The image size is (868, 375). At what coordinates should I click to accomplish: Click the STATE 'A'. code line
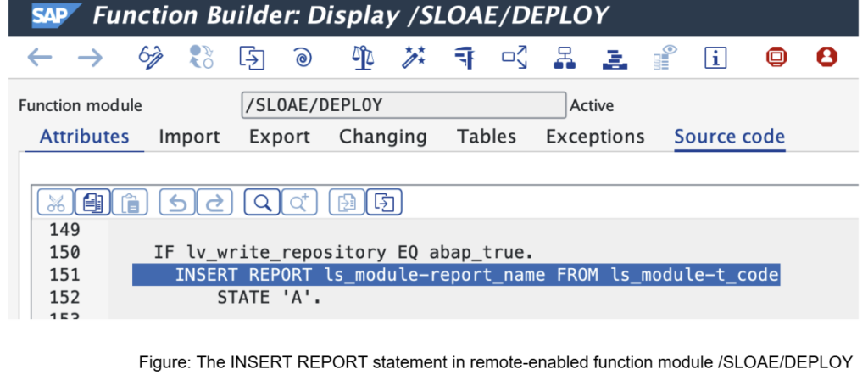269,298
